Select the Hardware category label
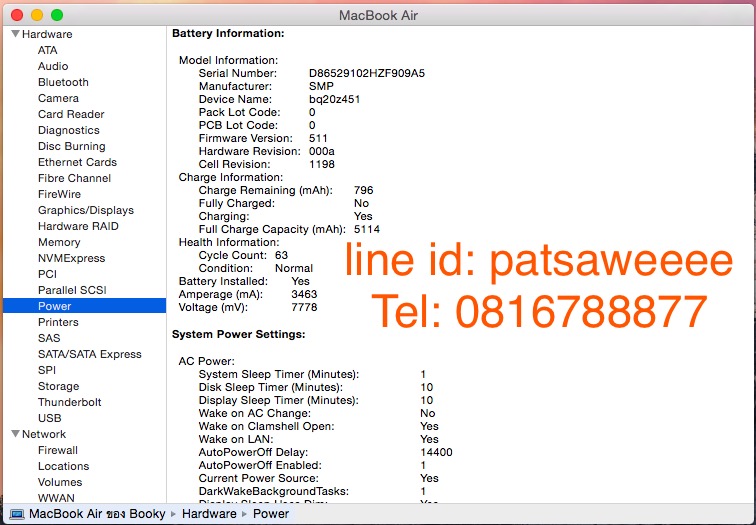Image resolution: width=756 pixels, height=525 pixels. tap(47, 34)
